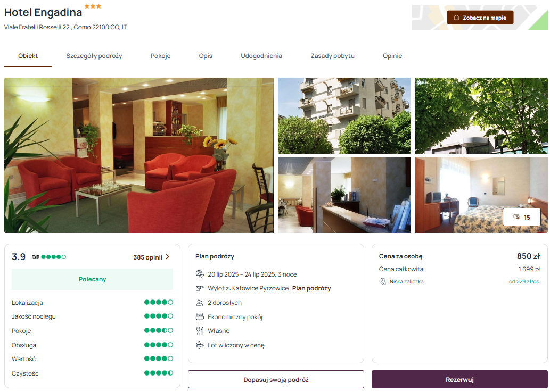Click the fork and knife meal icon
This screenshot has width=550, height=392.
click(200, 331)
